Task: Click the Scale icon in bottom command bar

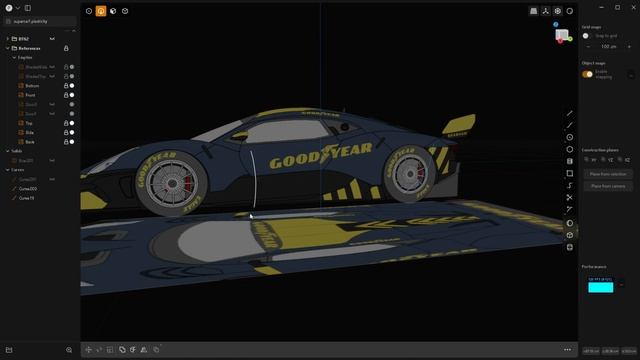Action: pos(110,349)
